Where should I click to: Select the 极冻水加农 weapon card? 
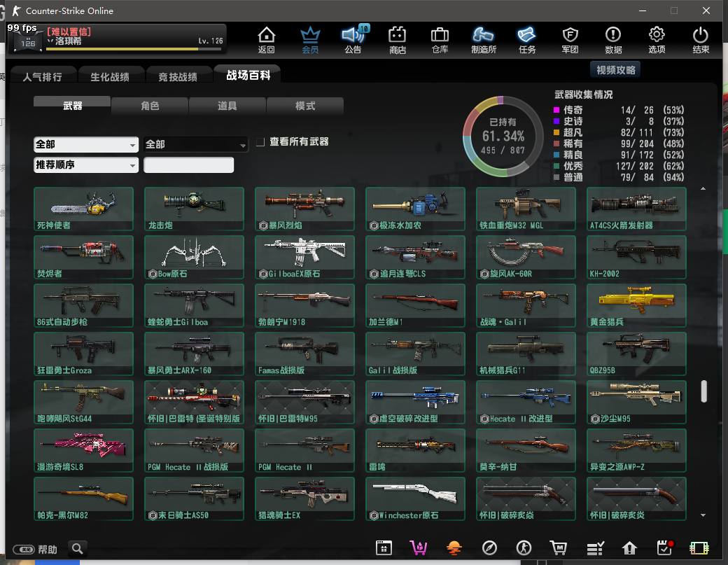(x=415, y=209)
